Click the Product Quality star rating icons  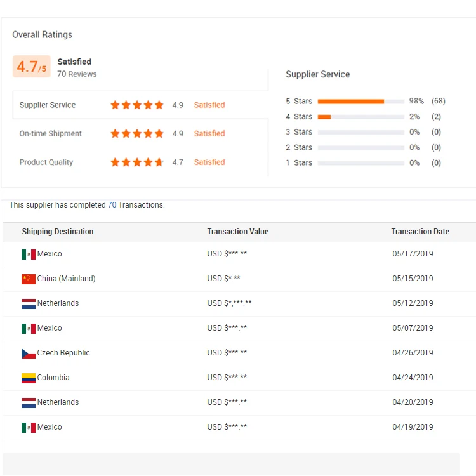tap(136, 162)
